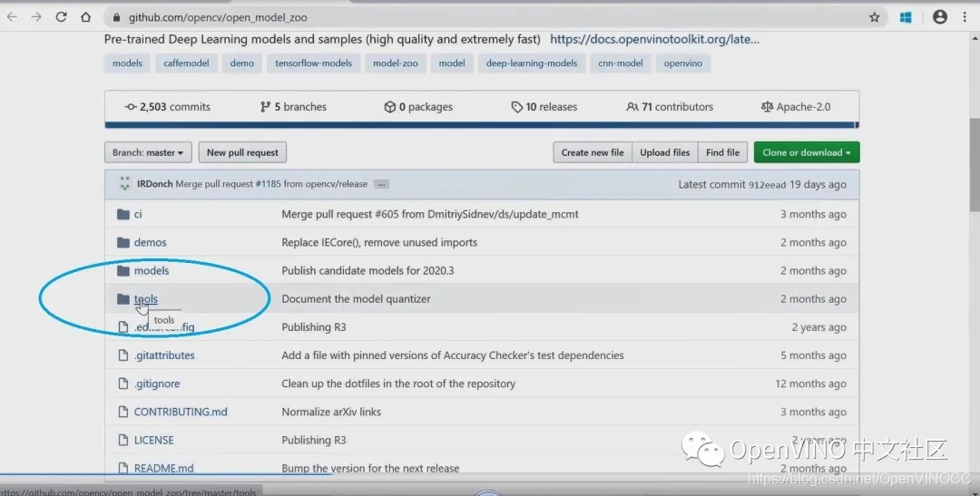Click the deep-learning-models topic tag

[532, 63]
